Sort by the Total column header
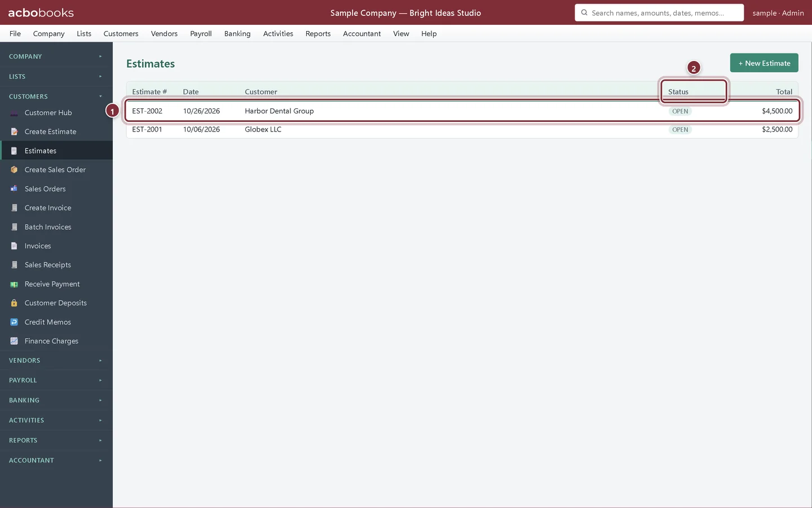The image size is (812, 508). (x=784, y=91)
